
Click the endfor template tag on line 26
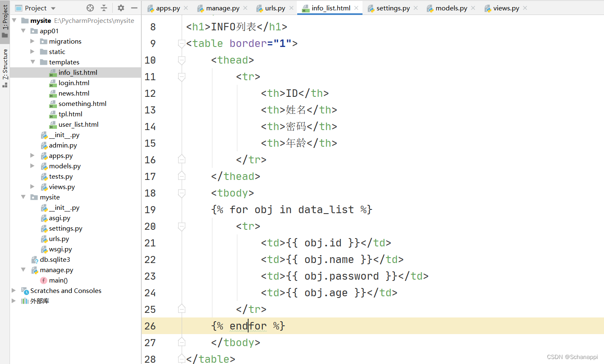[x=248, y=326]
